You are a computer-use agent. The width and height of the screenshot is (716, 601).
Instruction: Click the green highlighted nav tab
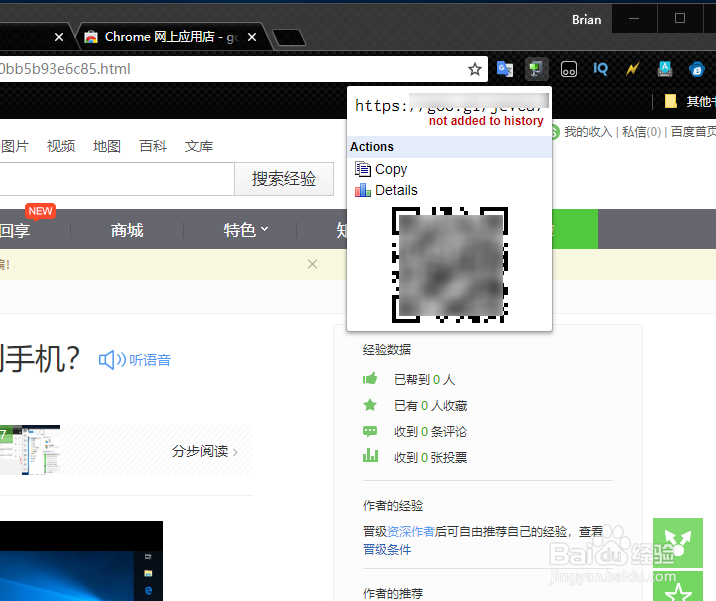point(575,229)
